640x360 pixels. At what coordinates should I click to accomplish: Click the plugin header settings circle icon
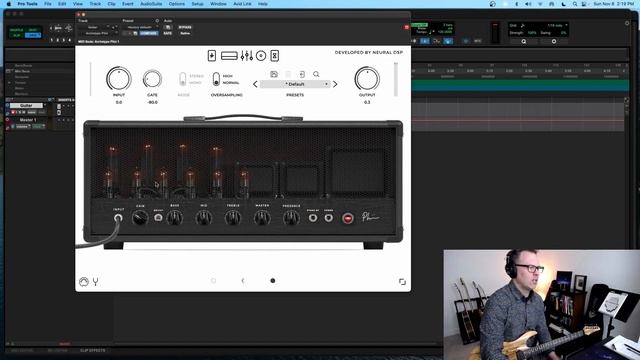(157, 21)
